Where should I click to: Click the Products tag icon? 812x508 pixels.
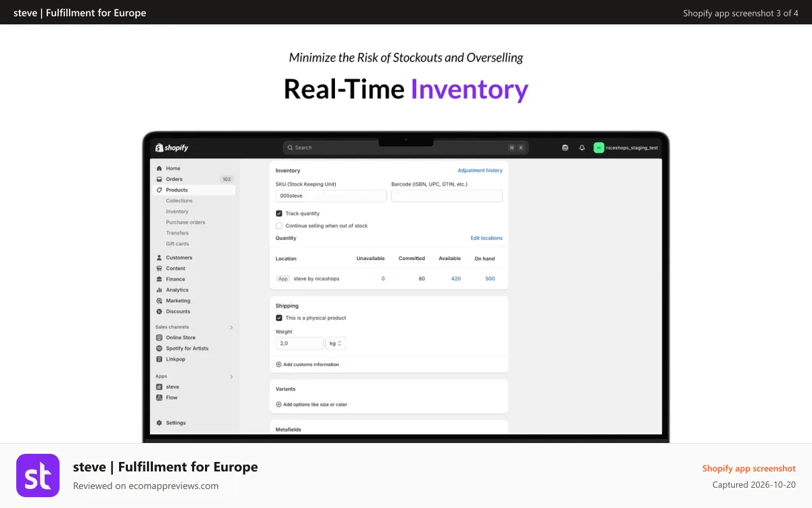pyautogui.click(x=159, y=190)
